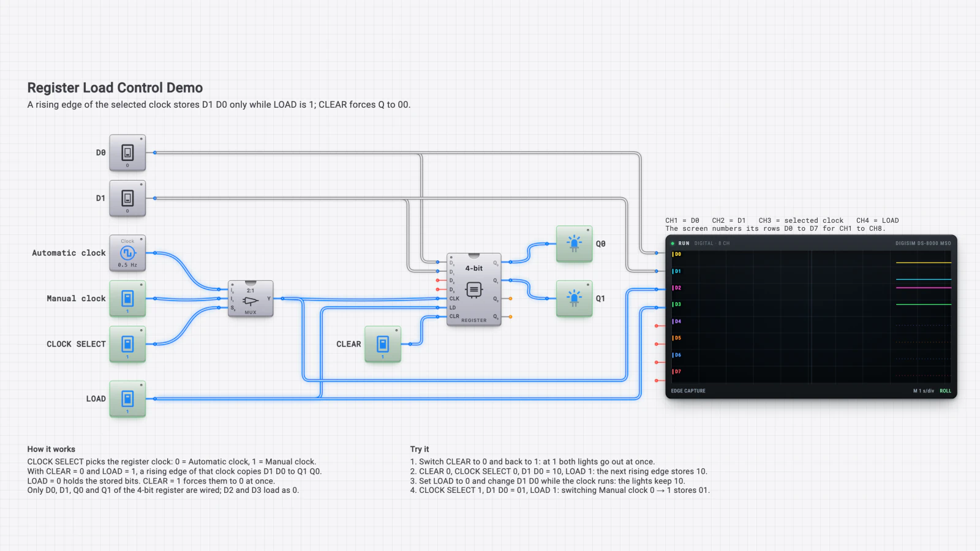
Task: Click the D5 channel label on oscilloscope
Action: coord(677,338)
